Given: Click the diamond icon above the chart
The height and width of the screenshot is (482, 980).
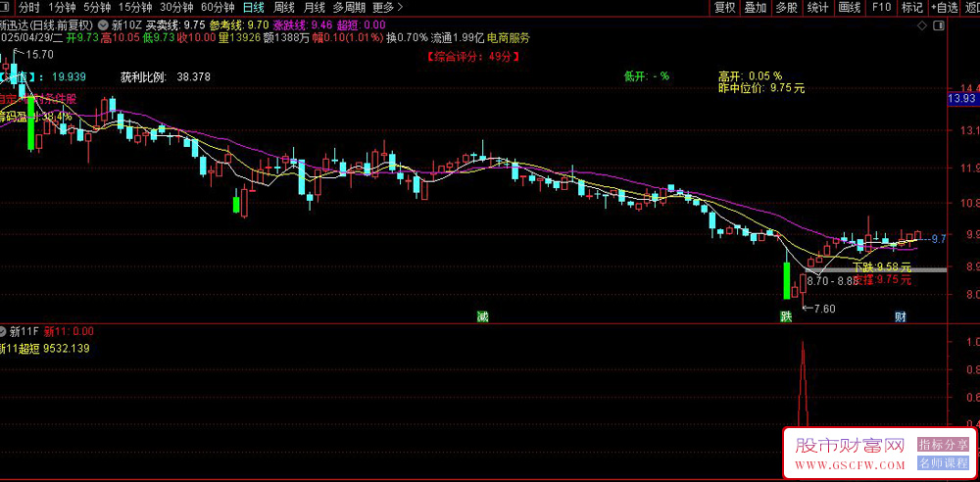Looking at the screenshot, I should coord(922,25).
